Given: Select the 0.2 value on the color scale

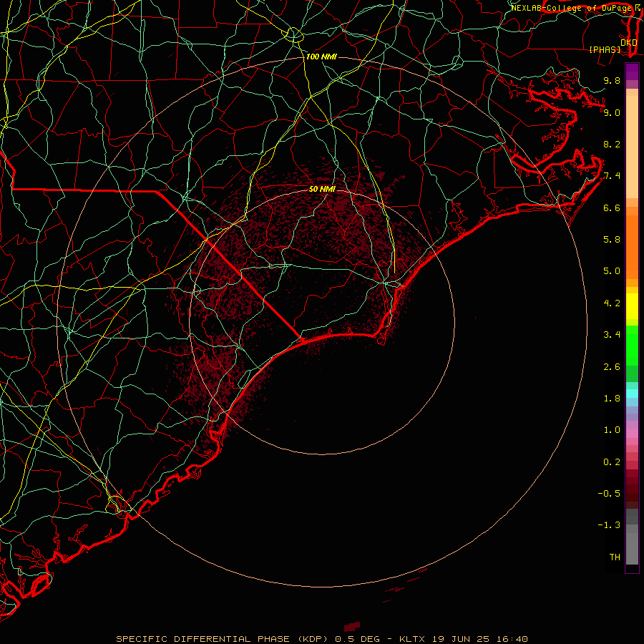Looking at the screenshot, I should coord(612,462).
